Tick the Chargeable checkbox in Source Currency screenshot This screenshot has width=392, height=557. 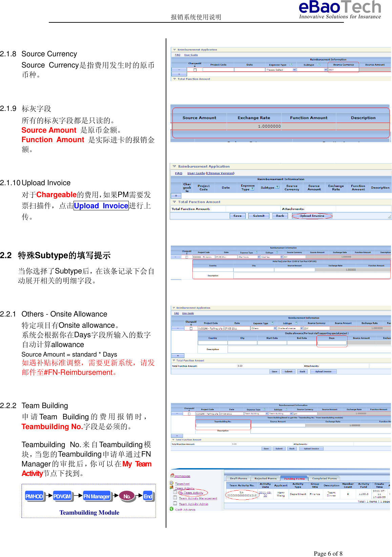tap(195, 70)
